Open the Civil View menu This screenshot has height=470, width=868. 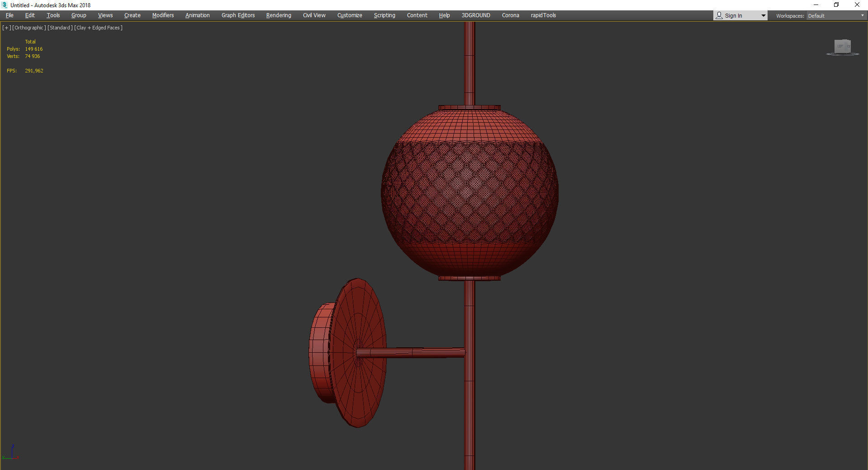[x=314, y=15]
